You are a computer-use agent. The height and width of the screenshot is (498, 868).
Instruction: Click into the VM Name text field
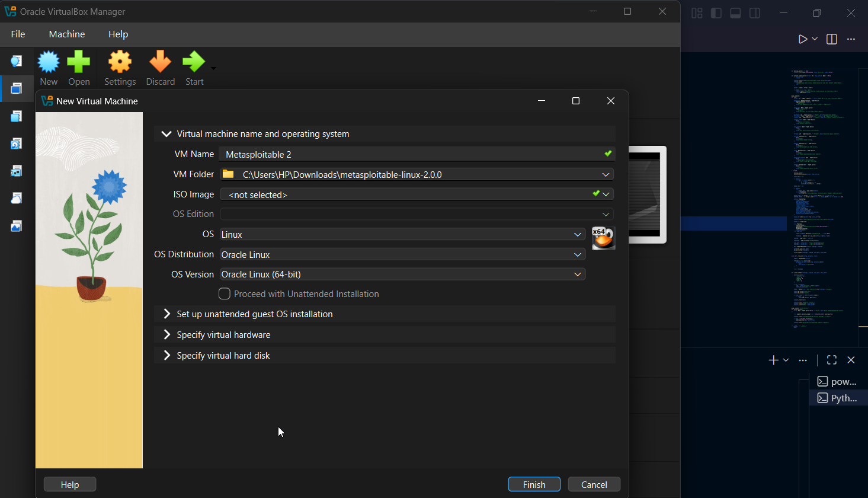pos(409,154)
